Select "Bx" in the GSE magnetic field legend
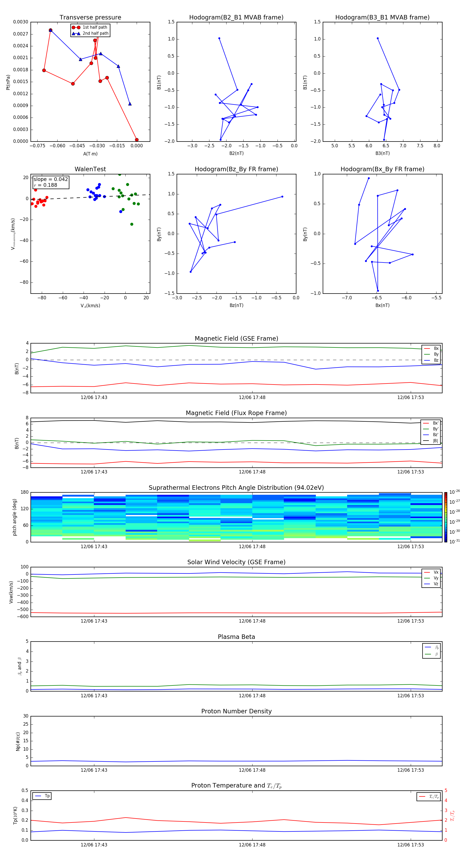Screen dimensions: 473x868 click(431, 349)
